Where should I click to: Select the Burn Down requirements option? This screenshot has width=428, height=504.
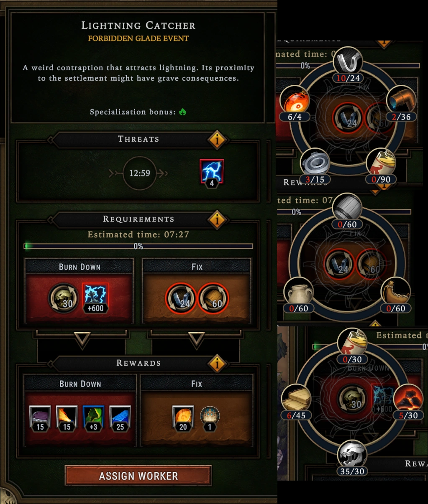click(79, 291)
